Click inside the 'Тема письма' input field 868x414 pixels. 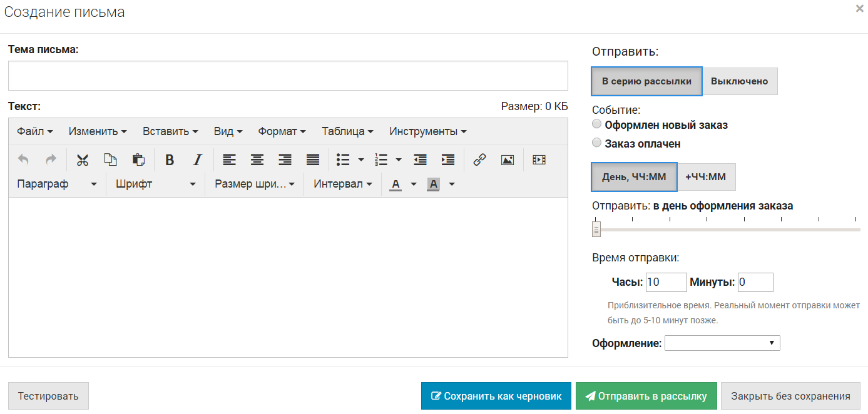(x=287, y=75)
